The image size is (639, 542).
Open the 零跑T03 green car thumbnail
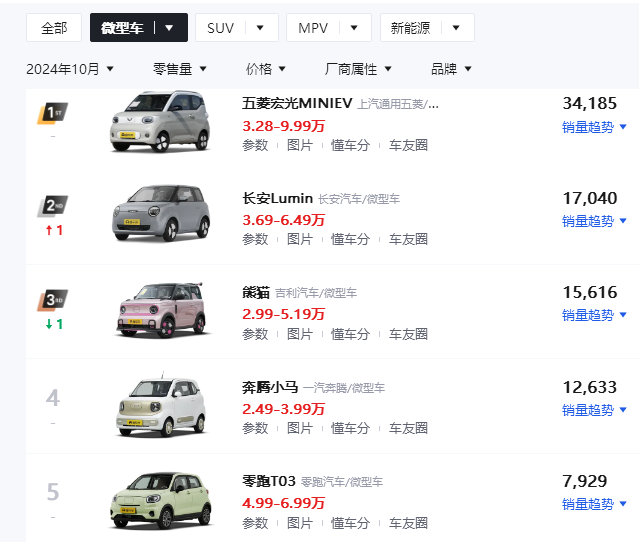(x=161, y=501)
